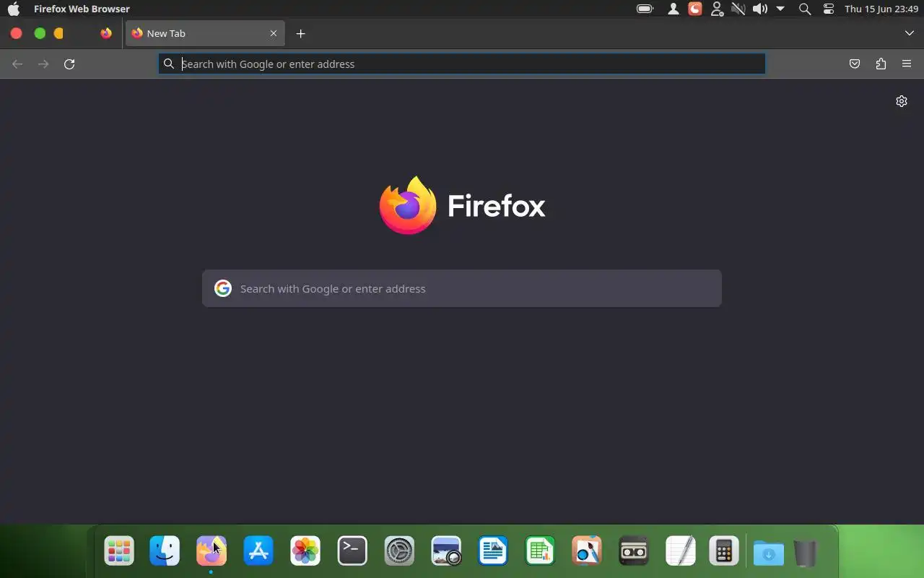Open the New Tab personalize gear

pos(902,101)
